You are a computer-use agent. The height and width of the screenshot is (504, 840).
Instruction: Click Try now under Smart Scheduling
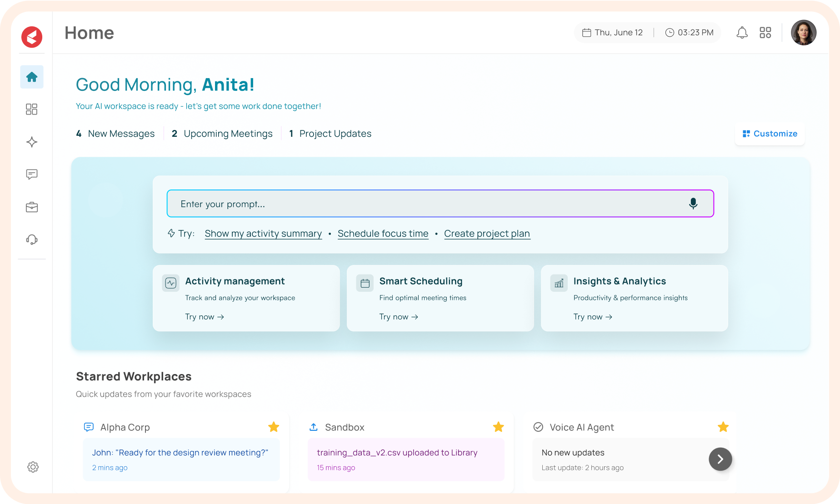coord(399,317)
